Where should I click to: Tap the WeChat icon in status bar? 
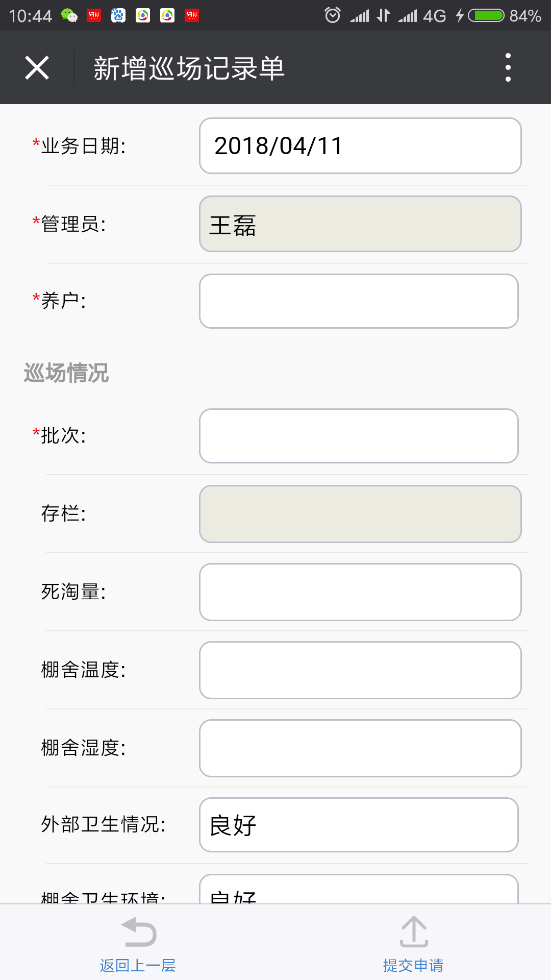pos(69,16)
